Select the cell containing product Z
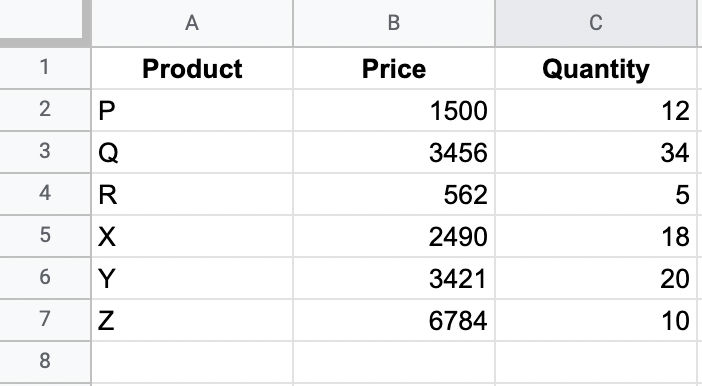Image resolution: width=702 pixels, height=386 pixels. (x=192, y=320)
